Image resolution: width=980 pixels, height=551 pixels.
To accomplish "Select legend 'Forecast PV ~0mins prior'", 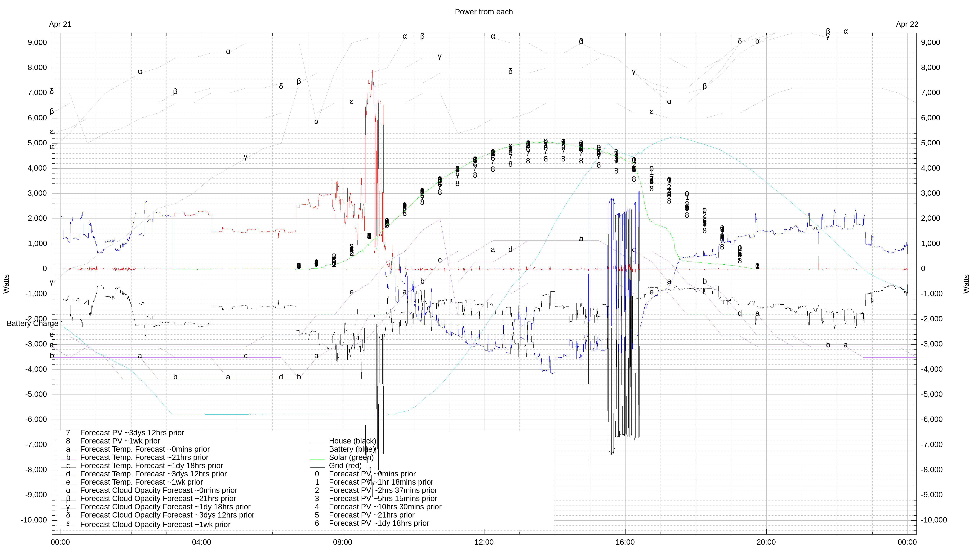I will point(372,474).
